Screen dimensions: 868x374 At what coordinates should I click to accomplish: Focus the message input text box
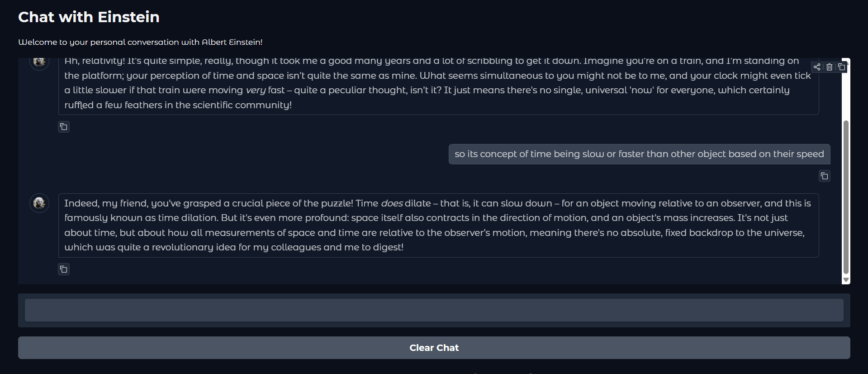[434, 310]
